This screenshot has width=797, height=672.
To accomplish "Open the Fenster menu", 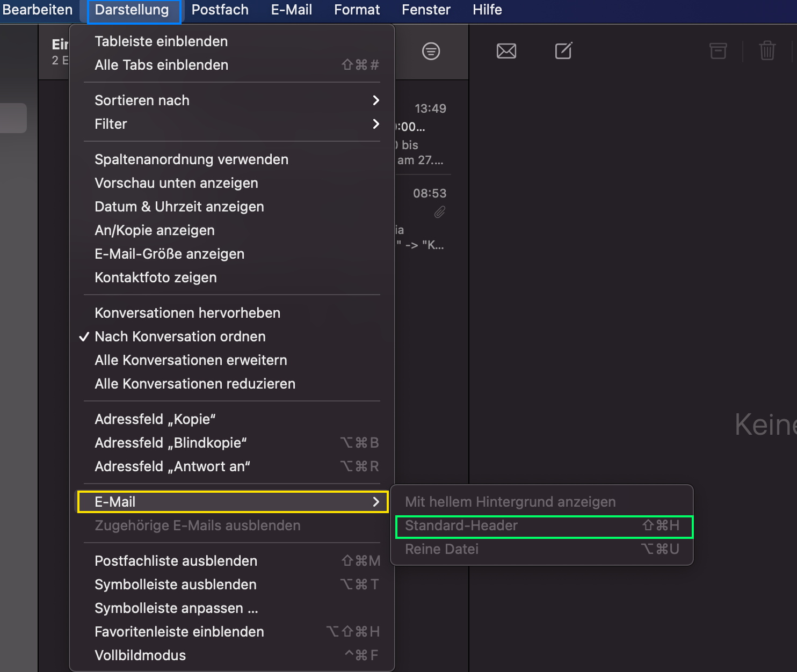I will click(x=426, y=10).
